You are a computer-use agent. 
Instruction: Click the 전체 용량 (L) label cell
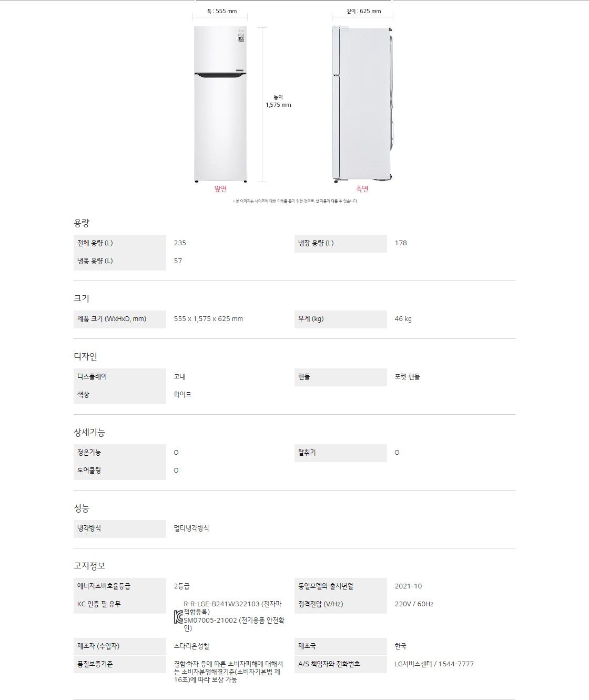click(119, 243)
